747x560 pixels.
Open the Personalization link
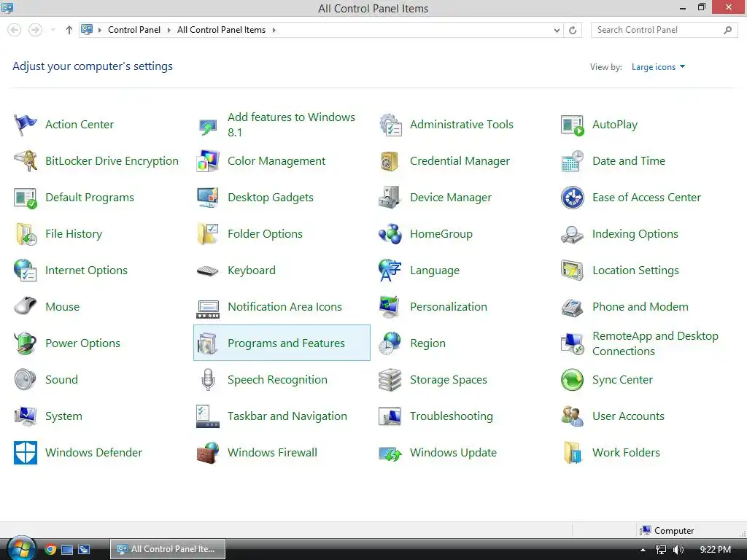point(449,307)
